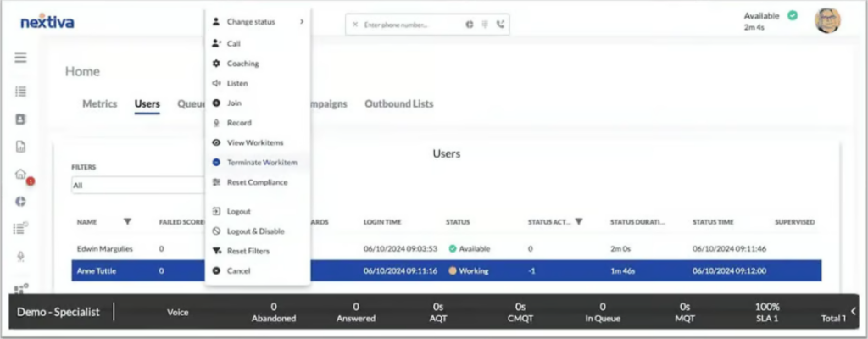
Task: Click status time 06/10/2024 09:12:00
Action: 729,271
